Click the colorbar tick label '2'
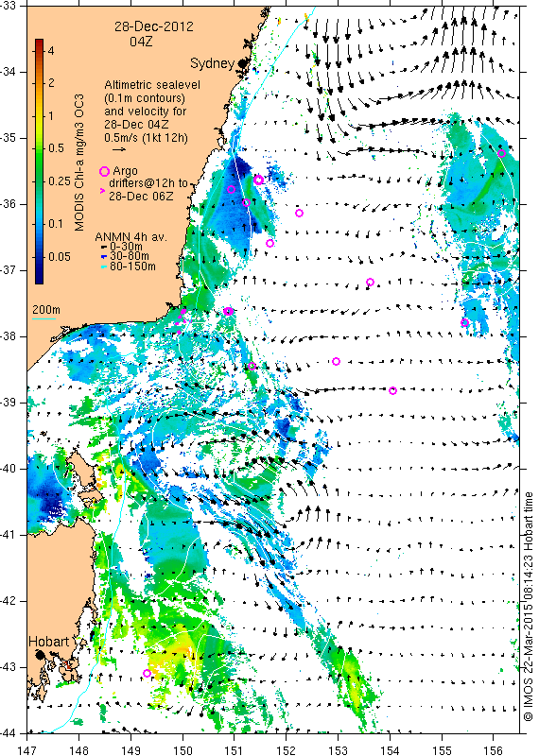The height and width of the screenshot is (756, 539). 51,83
